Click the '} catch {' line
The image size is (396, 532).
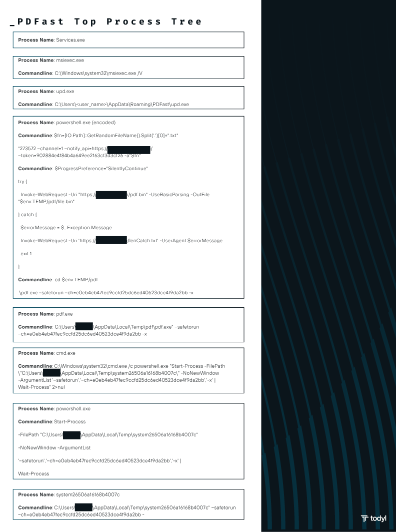point(27,214)
